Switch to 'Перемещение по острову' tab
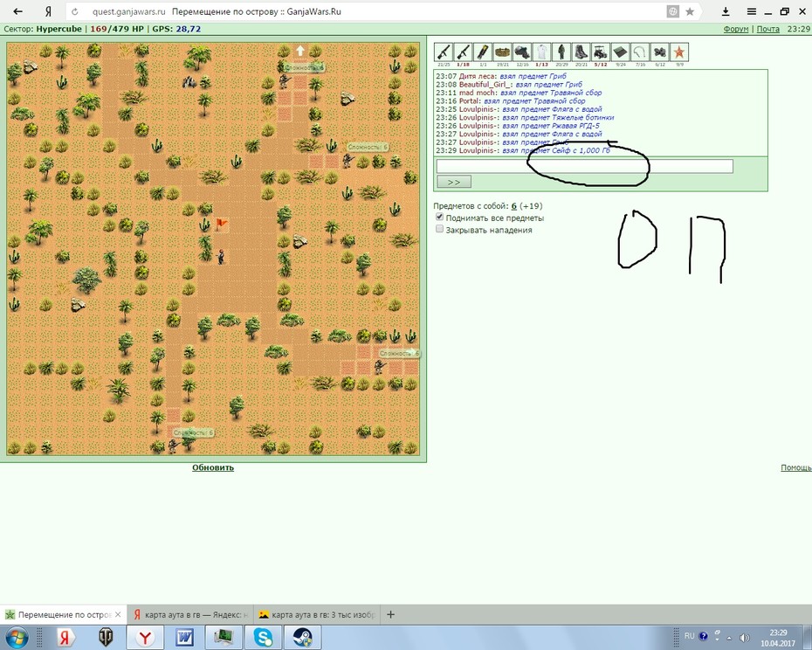Viewport: 812px width, 650px height. (x=63, y=615)
